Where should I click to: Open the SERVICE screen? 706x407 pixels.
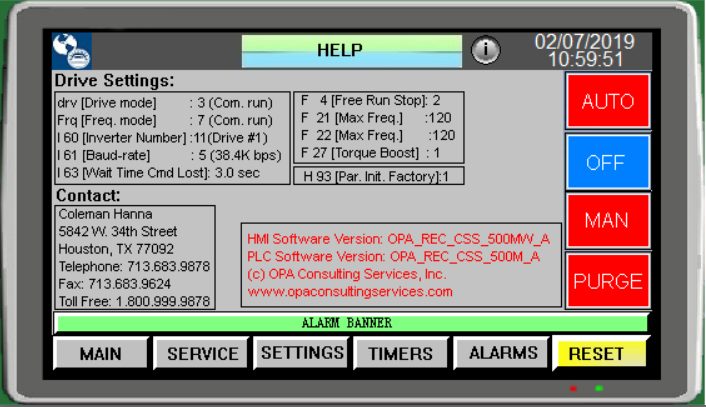click(202, 353)
